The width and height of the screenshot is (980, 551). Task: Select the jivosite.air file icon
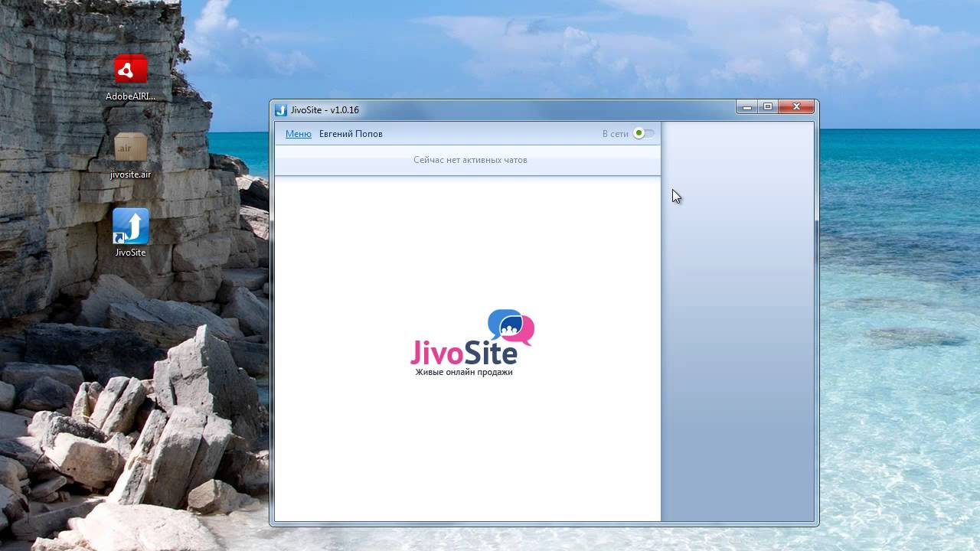tap(130, 156)
